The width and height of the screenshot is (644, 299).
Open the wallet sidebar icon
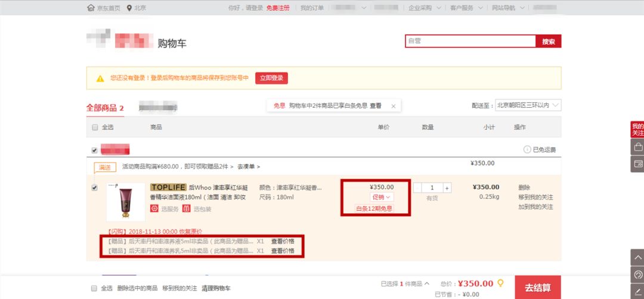[638, 164]
